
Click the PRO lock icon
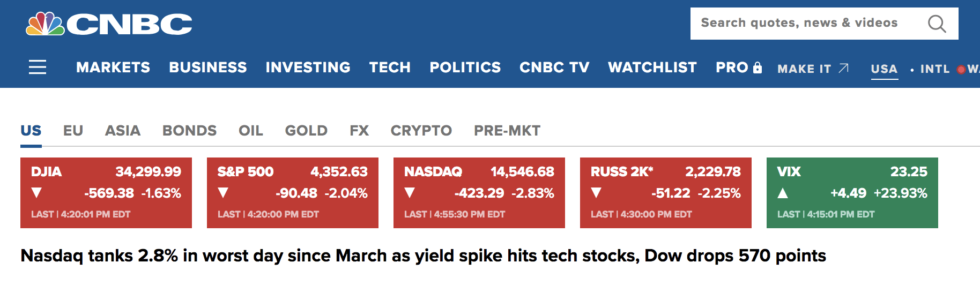pyautogui.click(x=758, y=67)
